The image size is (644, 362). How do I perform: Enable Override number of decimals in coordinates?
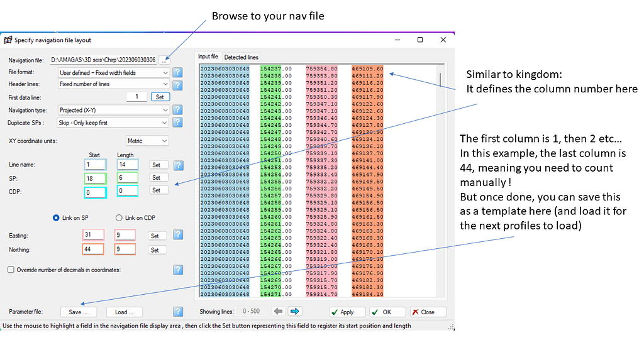tap(11, 270)
